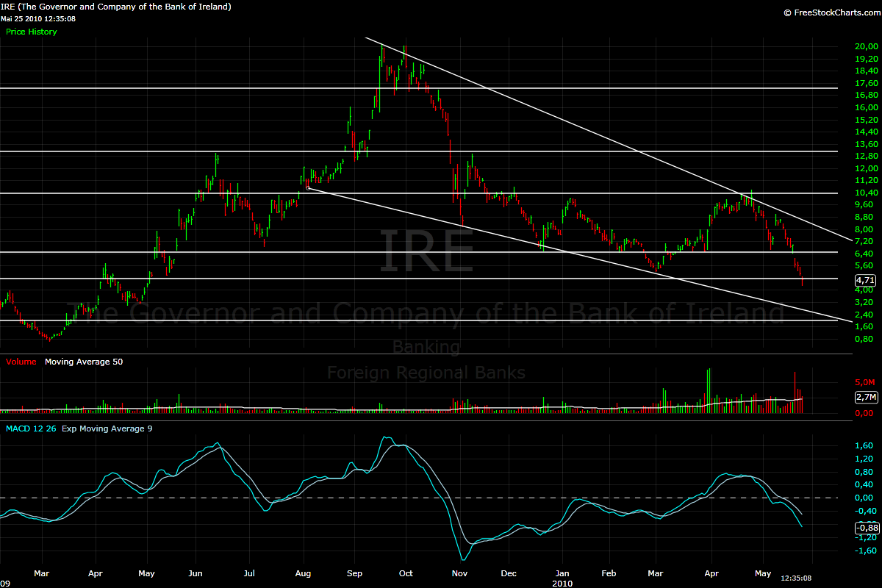882x588 pixels.
Task: Click the current price tag 4,71
Action: click(866, 280)
